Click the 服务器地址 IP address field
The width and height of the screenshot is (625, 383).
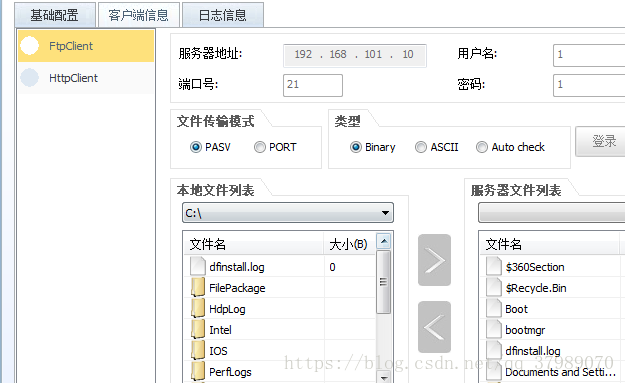click(355, 55)
